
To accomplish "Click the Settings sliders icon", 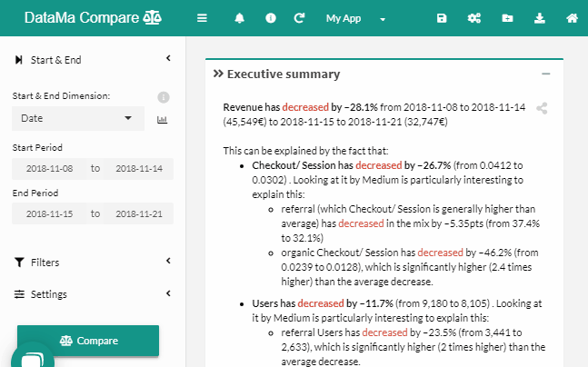I will (x=19, y=294).
